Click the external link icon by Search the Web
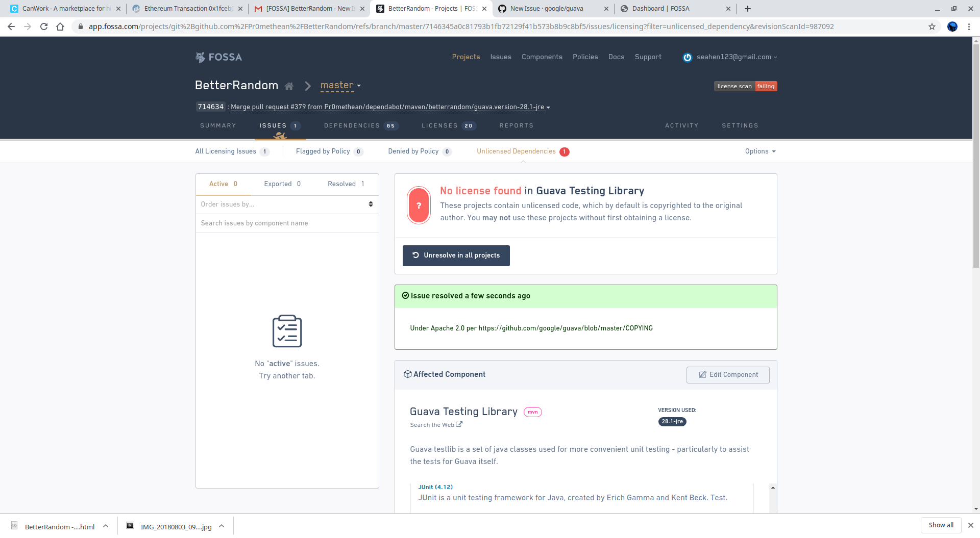The image size is (980, 538). [459, 424]
